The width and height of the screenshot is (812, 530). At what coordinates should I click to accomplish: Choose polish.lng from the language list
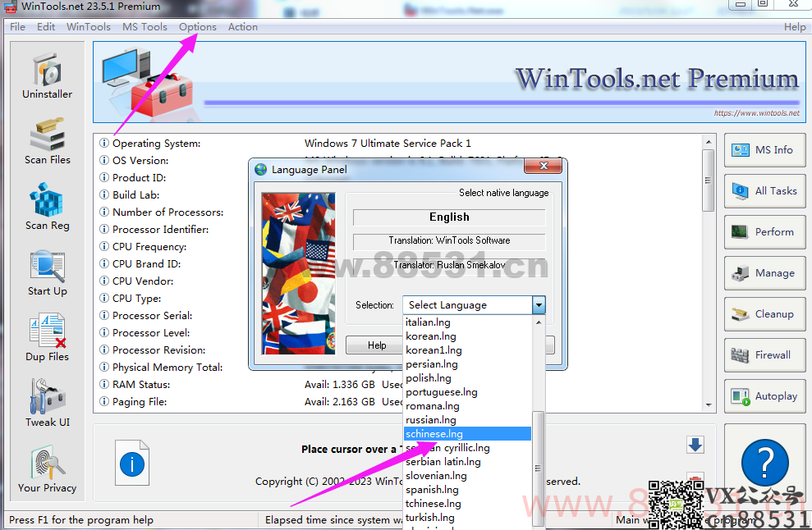(x=468, y=378)
